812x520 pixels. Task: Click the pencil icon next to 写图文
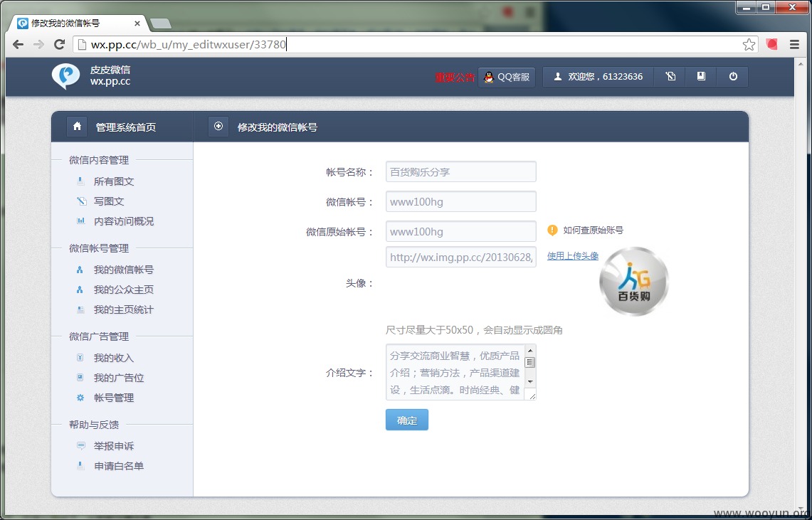click(81, 201)
